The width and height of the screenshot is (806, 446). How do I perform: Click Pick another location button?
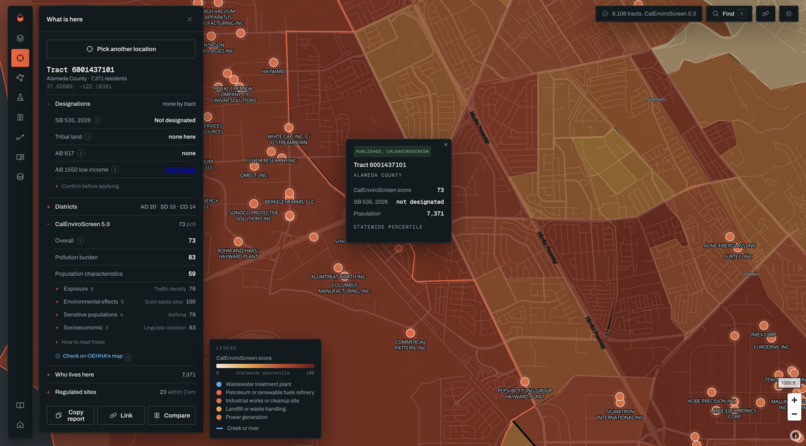coord(121,49)
